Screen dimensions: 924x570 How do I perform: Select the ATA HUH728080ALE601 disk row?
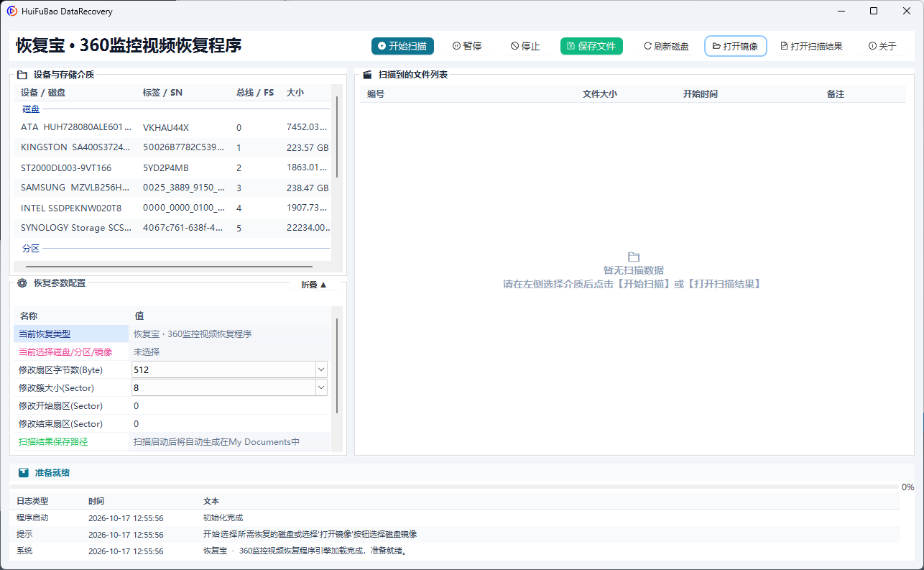[172, 127]
